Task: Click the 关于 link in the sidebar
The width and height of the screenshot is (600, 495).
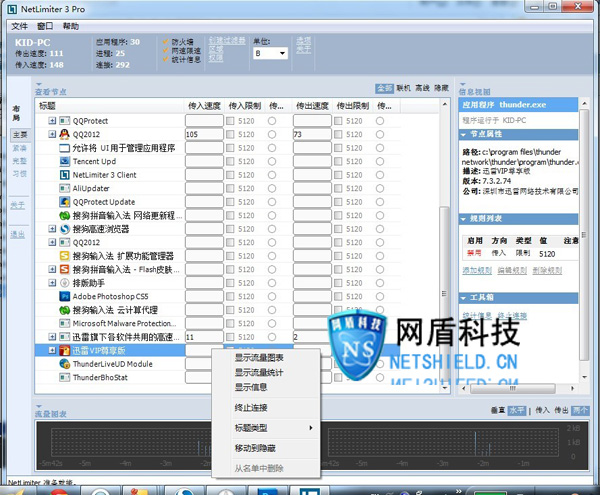Action: coord(18,205)
